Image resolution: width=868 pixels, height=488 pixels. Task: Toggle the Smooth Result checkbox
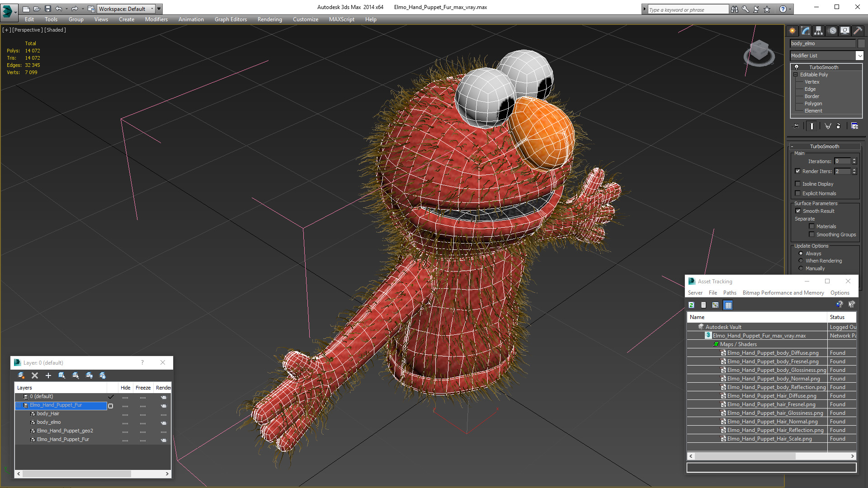coord(797,211)
